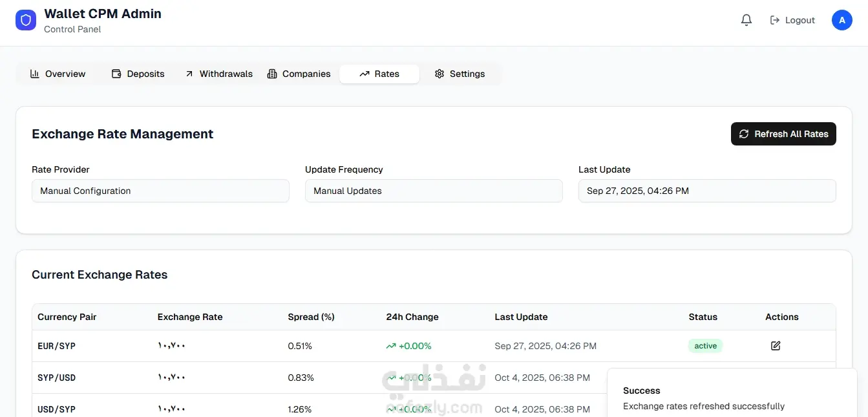Click the Logout button
Image resolution: width=868 pixels, height=417 pixels.
[x=792, y=20]
